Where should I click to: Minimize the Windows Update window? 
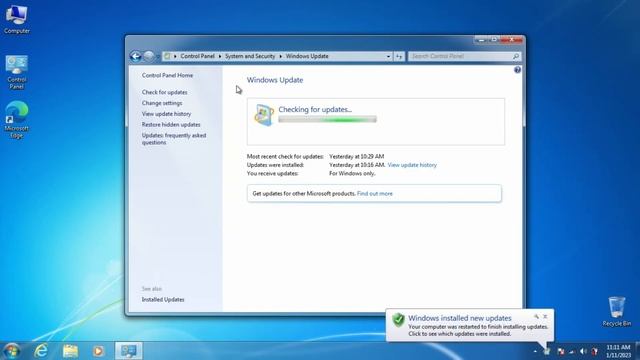(481, 40)
